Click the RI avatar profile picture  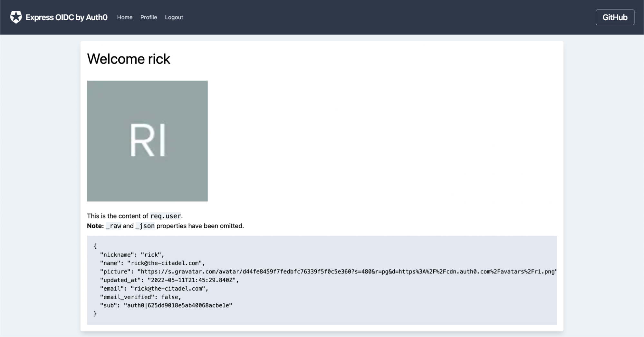[147, 141]
